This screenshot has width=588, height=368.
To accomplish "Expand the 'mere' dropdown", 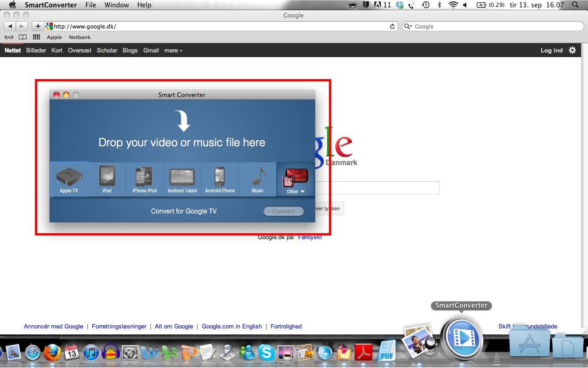I will point(173,50).
